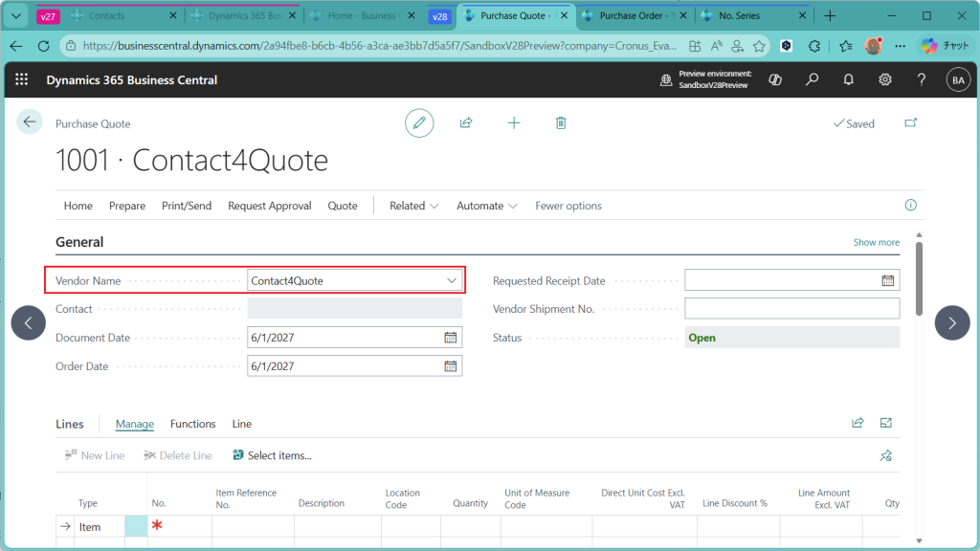Click the notifications bell icon
The height and width of the screenshot is (551, 980).
click(848, 79)
